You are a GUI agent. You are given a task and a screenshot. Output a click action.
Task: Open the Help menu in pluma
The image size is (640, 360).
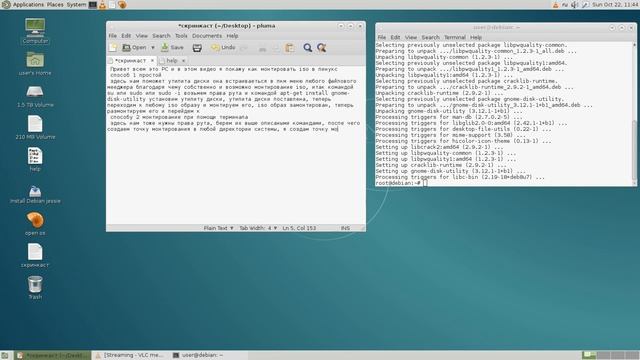coord(232,36)
